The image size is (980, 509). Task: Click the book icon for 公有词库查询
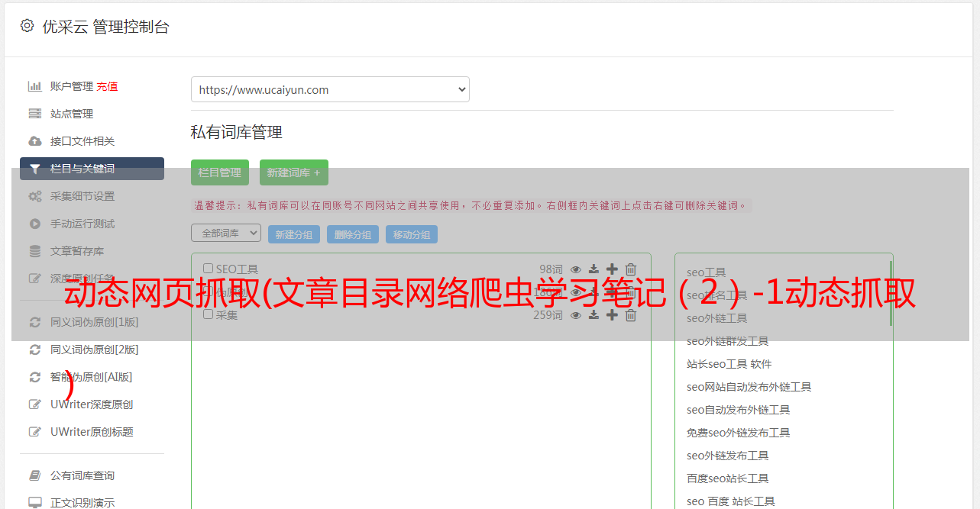(35, 475)
